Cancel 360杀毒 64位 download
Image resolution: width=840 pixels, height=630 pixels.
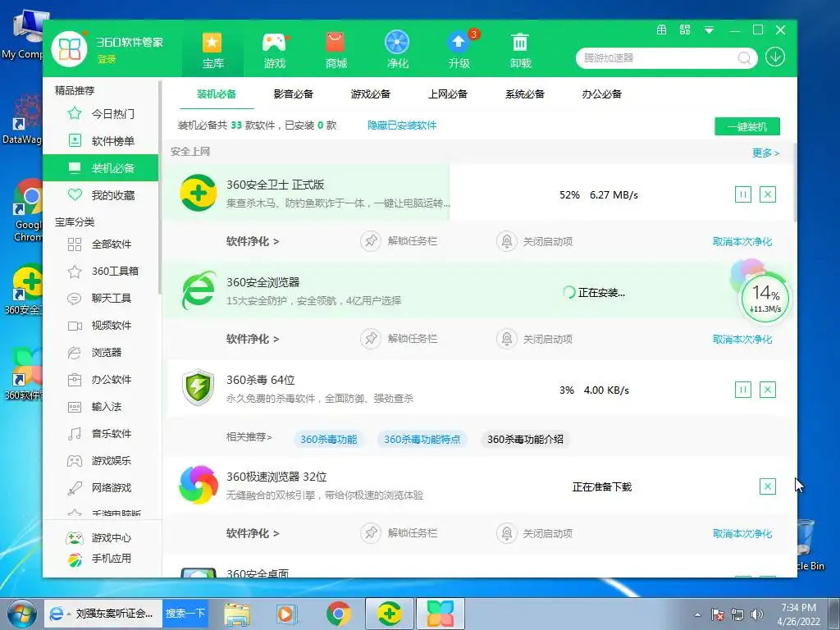point(768,390)
